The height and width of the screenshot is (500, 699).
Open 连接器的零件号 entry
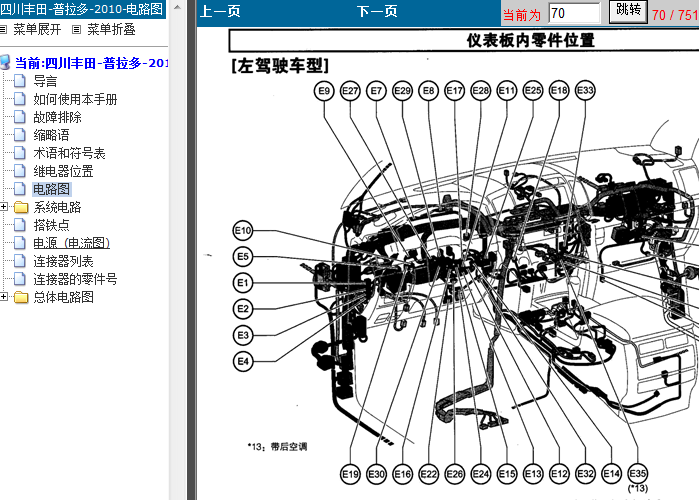click(x=75, y=279)
